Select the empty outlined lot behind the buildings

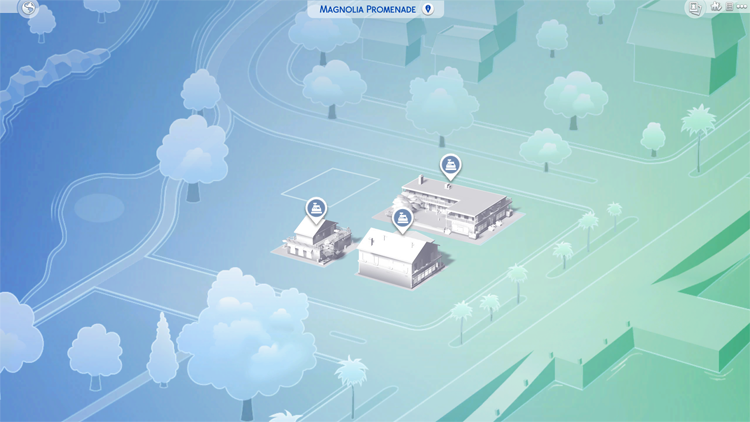tap(331, 187)
